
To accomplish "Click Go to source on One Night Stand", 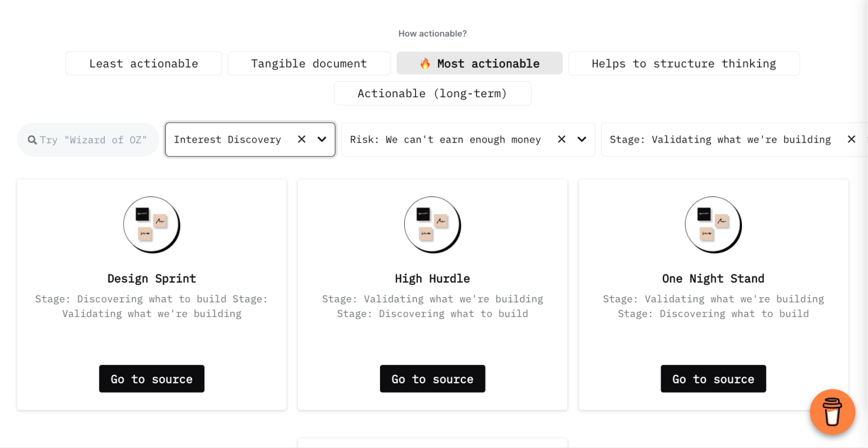I will (x=713, y=378).
